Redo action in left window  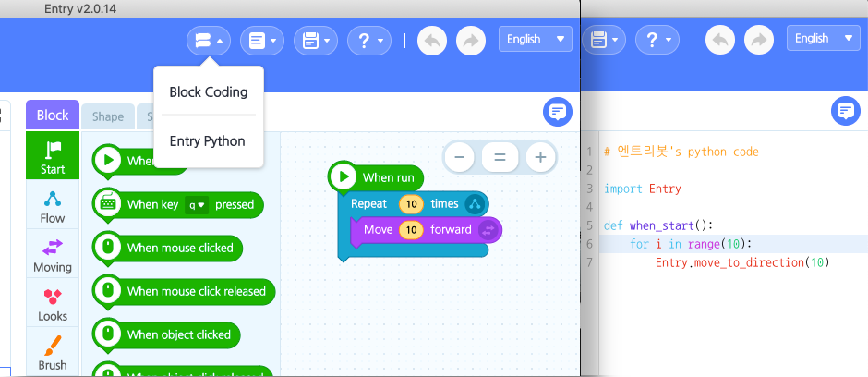click(471, 41)
